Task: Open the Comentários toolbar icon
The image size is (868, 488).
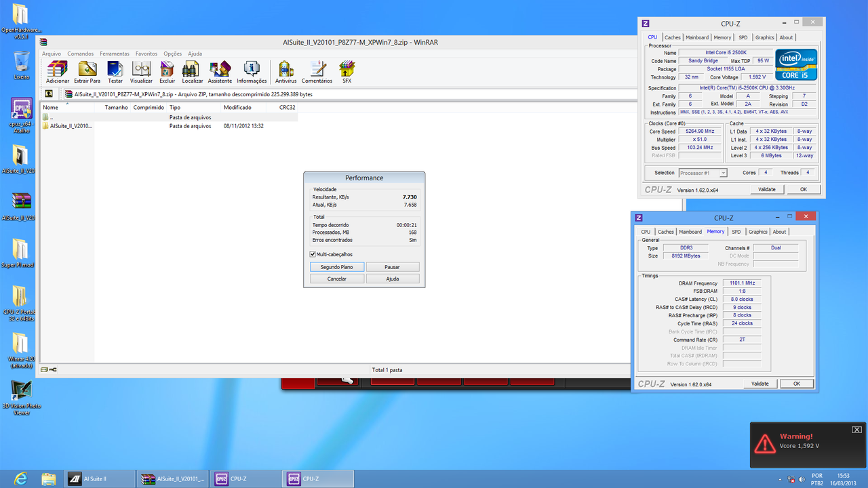Action: point(317,72)
